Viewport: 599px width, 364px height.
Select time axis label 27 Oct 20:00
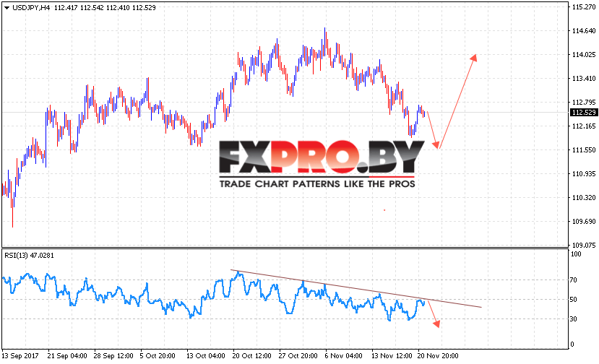tap(298, 355)
